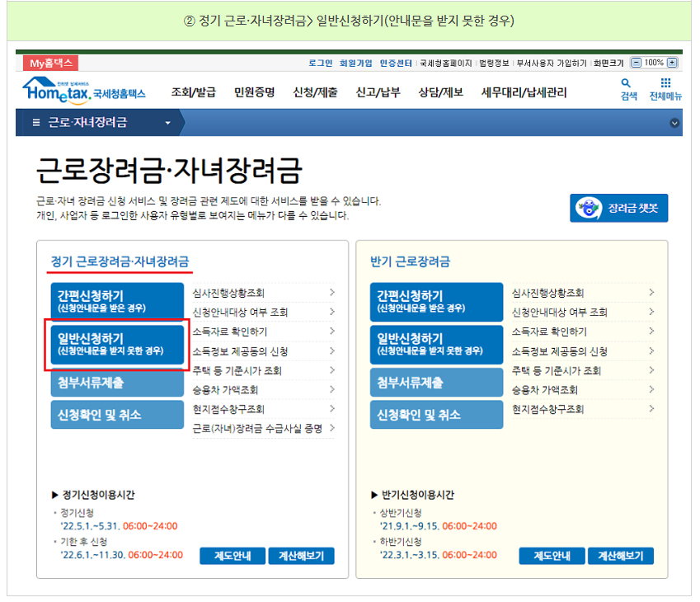700x602 pixels.
Task: Click 첨부서류제출 in 반기 section
Action: click(437, 383)
